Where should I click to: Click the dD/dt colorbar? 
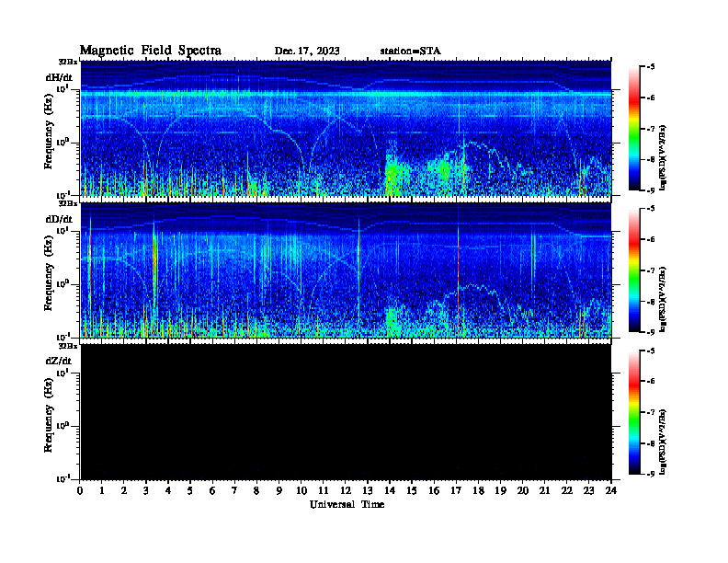(634, 270)
